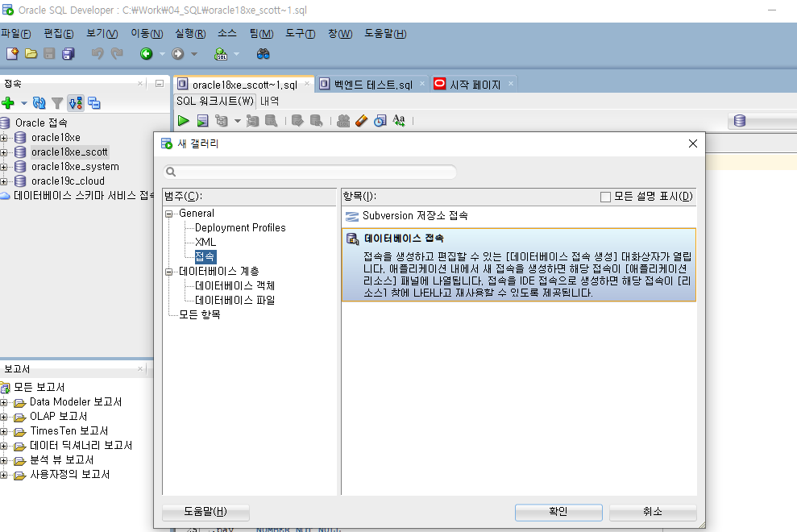Select the 데이터베이스 객체 category
This screenshot has height=532, width=797.
[x=235, y=286]
